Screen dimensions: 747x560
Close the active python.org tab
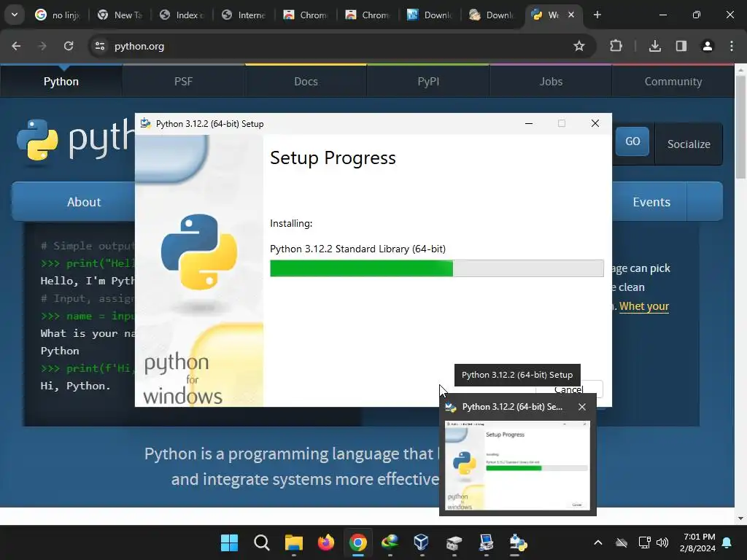point(571,15)
